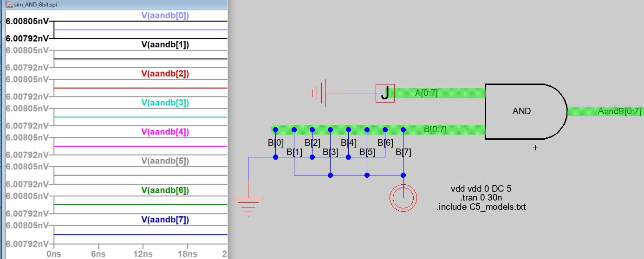The height and width of the screenshot is (259, 644).
Task: Select the V(aandb[5]) trace label
Action: point(165,161)
